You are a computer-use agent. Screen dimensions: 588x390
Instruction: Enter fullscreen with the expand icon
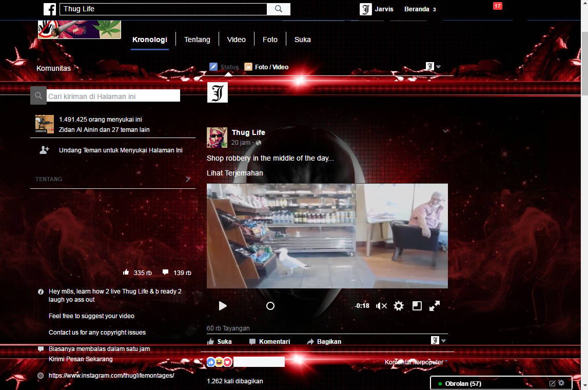[435, 305]
